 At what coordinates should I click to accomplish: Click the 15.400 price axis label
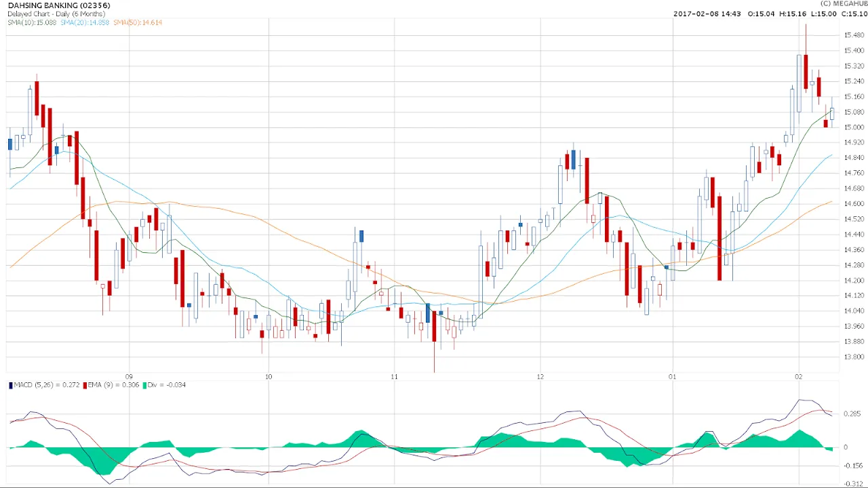point(854,51)
